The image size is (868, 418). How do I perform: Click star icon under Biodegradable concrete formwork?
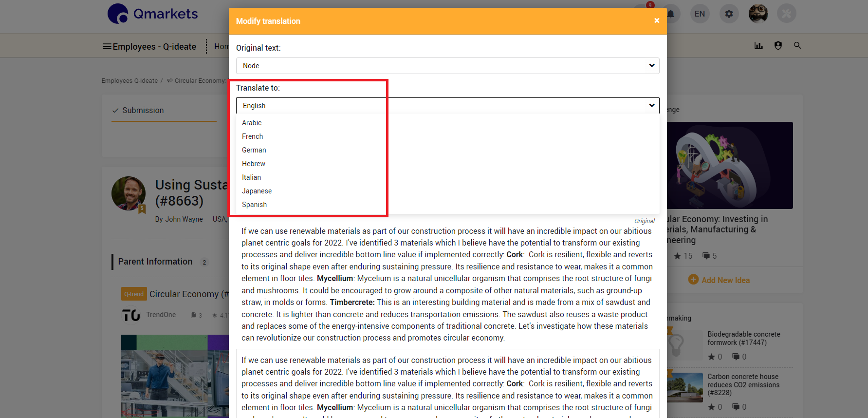coord(712,357)
